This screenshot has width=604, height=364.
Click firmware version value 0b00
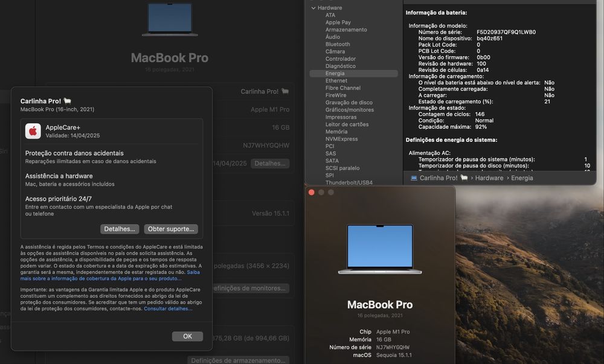[483, 57]
